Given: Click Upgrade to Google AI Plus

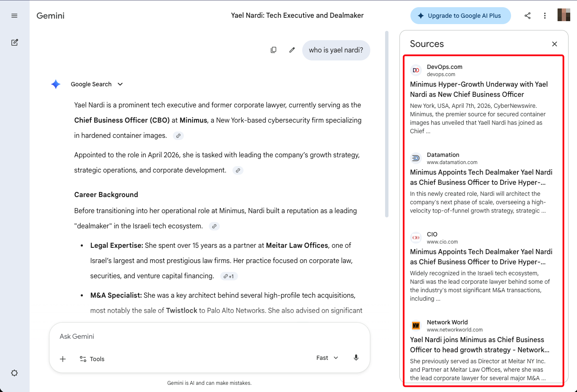Looking at the screenshot, I should pyautogui.click(x=460, y=16).
